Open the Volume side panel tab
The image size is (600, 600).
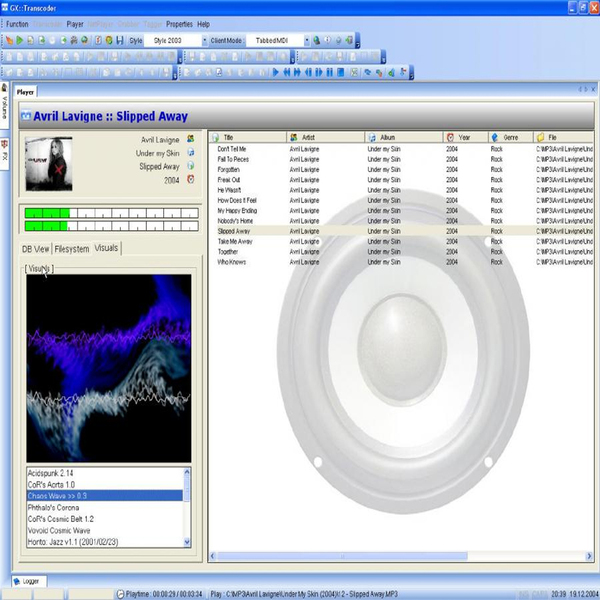(4, 105)
